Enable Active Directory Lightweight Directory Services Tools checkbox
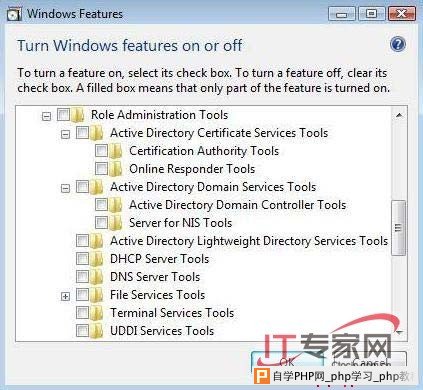Image resolution: width=423 pixels, height=390 pixels. point(82,241)
